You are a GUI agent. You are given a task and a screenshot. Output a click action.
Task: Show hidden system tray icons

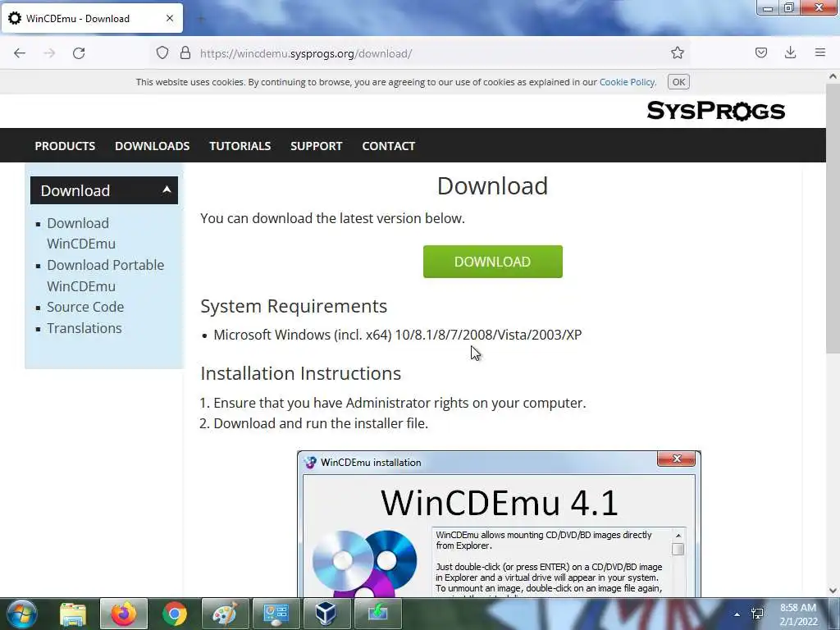point(737,614)
